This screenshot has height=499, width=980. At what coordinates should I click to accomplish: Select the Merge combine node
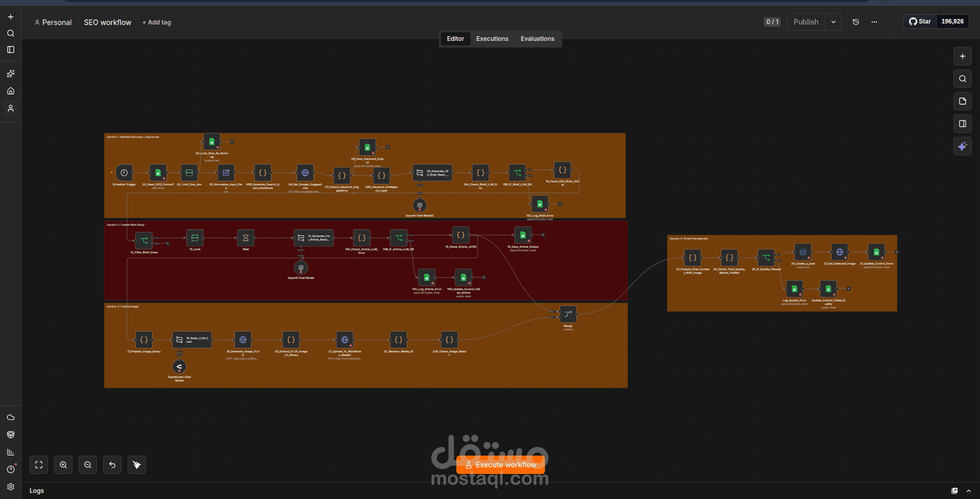pos(568,314)
